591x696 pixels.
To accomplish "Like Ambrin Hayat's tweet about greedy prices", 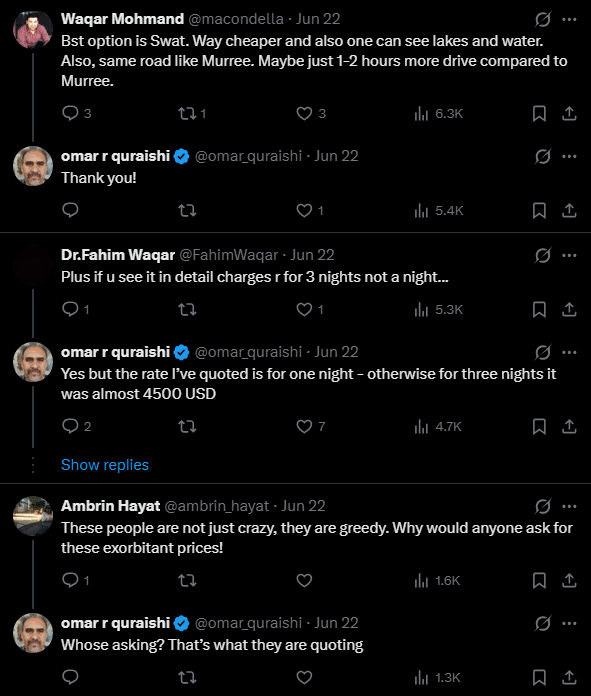I will (x=304, y=581).
